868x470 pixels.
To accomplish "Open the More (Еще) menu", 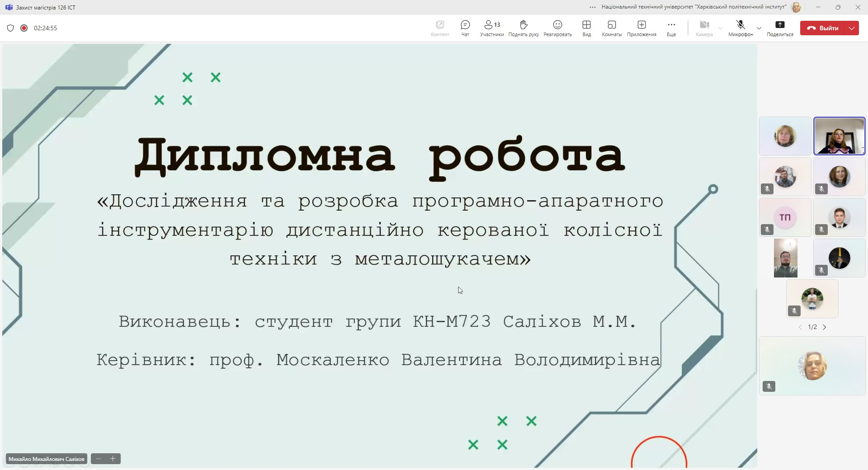I will pyautogui.click(x=671, y=28).
